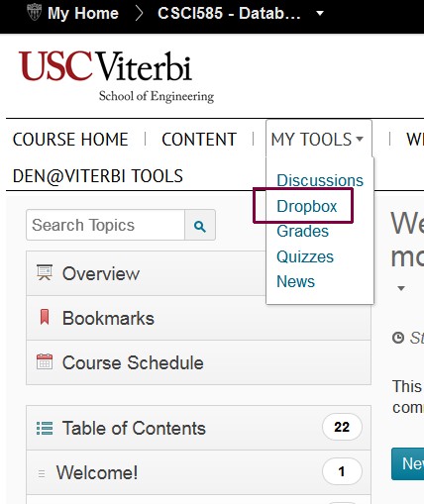Go to the COURSE HOME navigation link
This screenshot has width=424, height=504.
[70, 140]
